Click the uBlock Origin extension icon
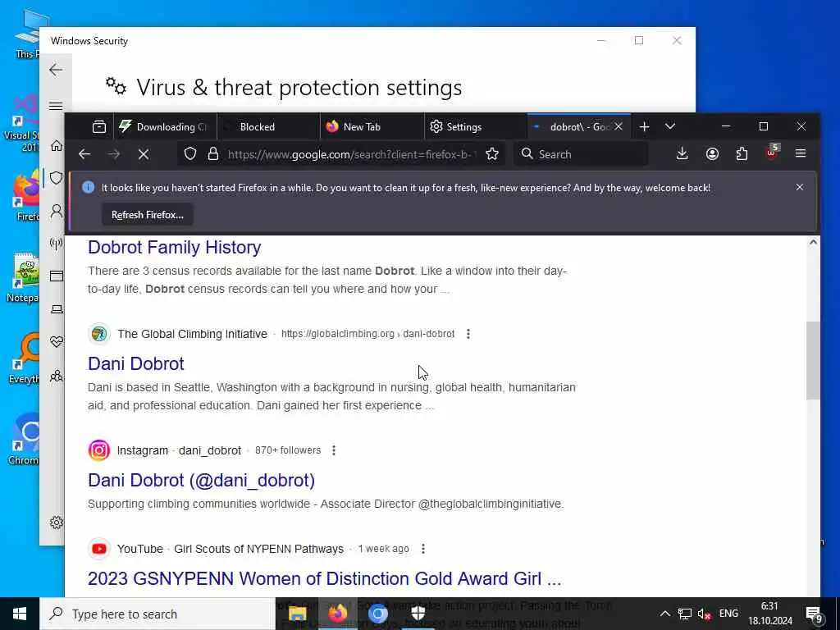 [x=772, y=153]
